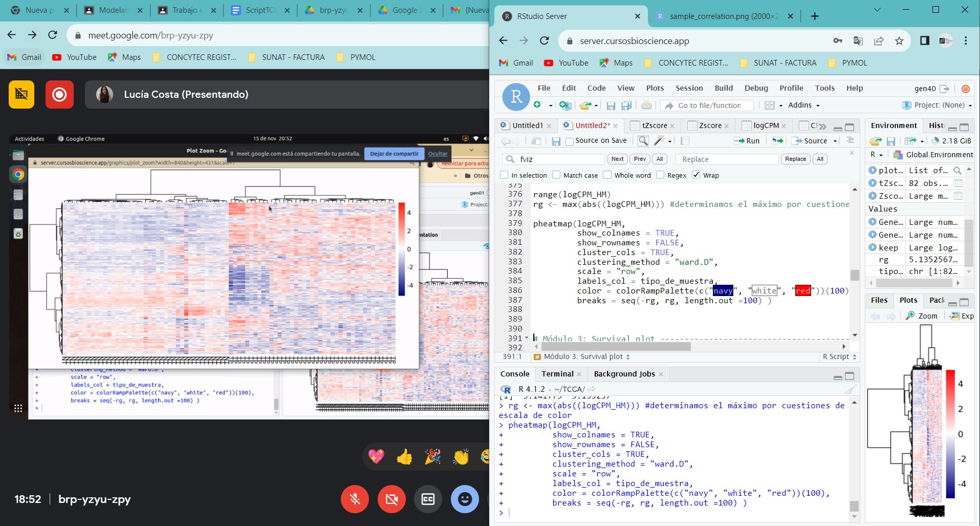The width and height of the screenshot is (980, 526).
Task: Click the save script icon in editor
Action: [556, 141]
